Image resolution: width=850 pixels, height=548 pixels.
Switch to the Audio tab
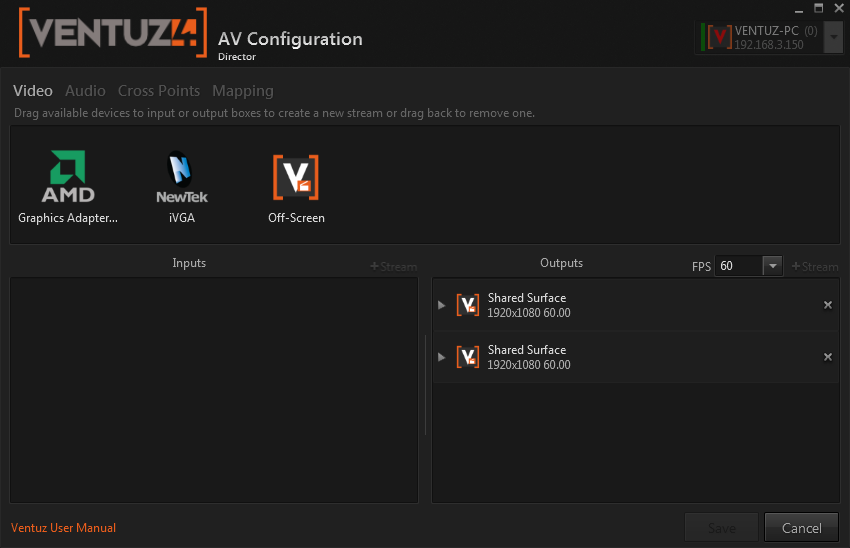(85, 91)
